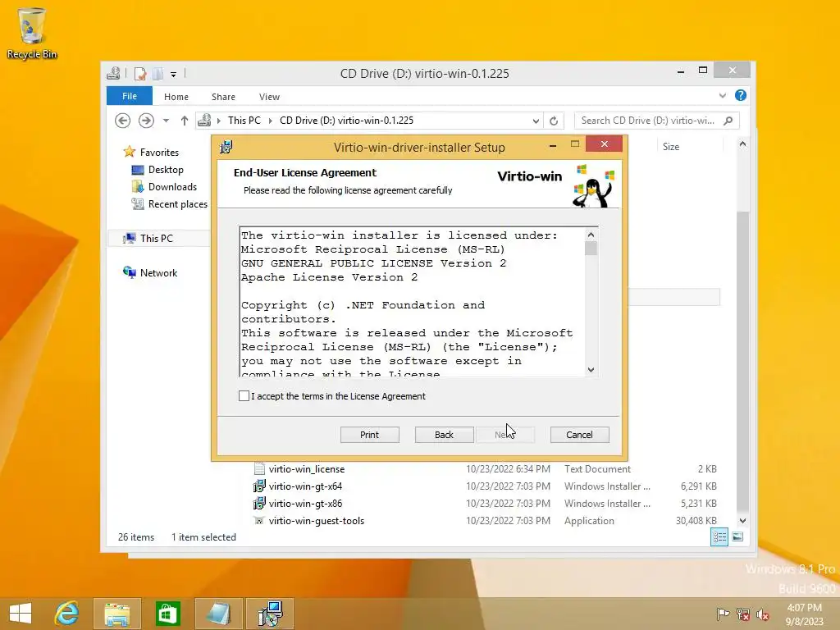
Task: Switch to the Share ribbon tab
Action: coord(223,97)
